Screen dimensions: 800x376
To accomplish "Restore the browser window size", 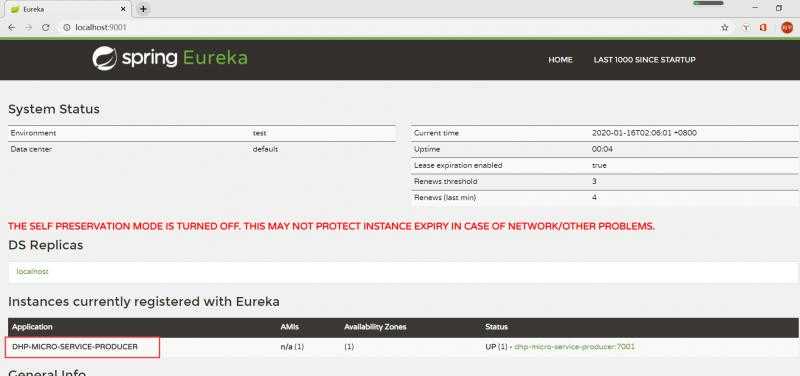I will point(779,8).
